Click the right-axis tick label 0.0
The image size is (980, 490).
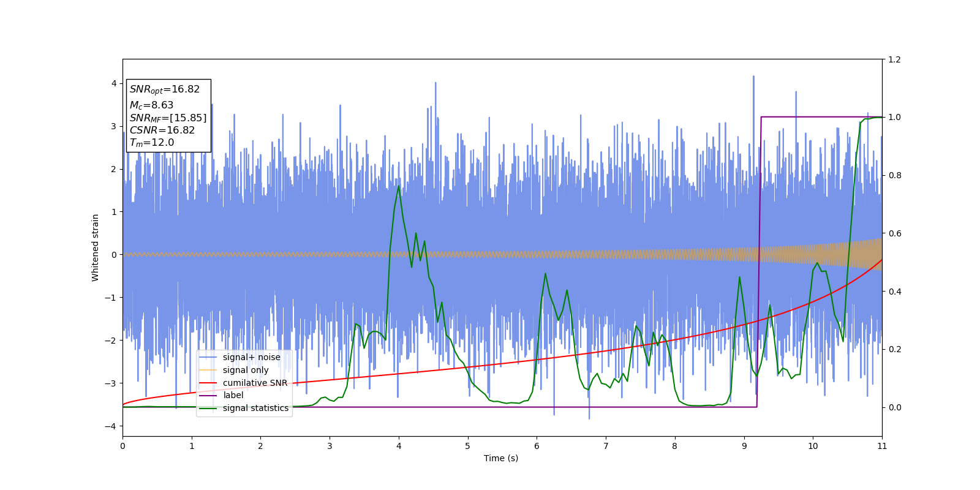(894, 407)
